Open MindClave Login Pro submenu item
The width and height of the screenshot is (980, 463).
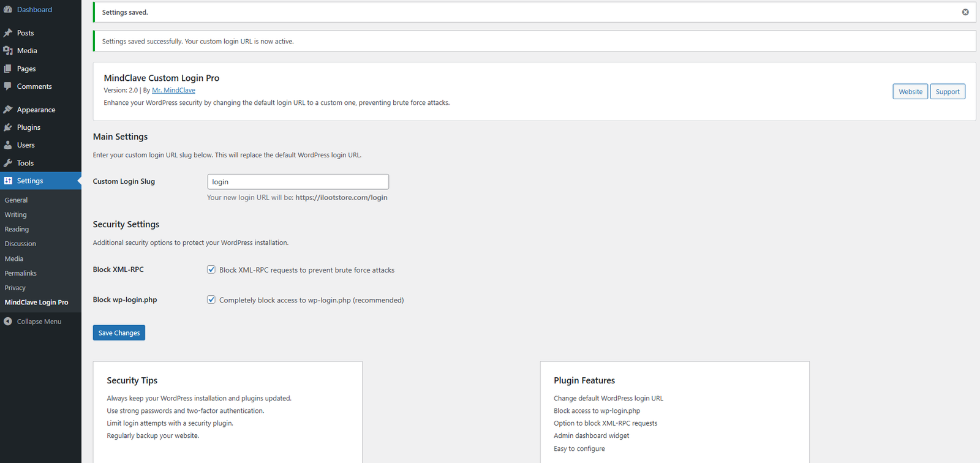coord(37,303)
